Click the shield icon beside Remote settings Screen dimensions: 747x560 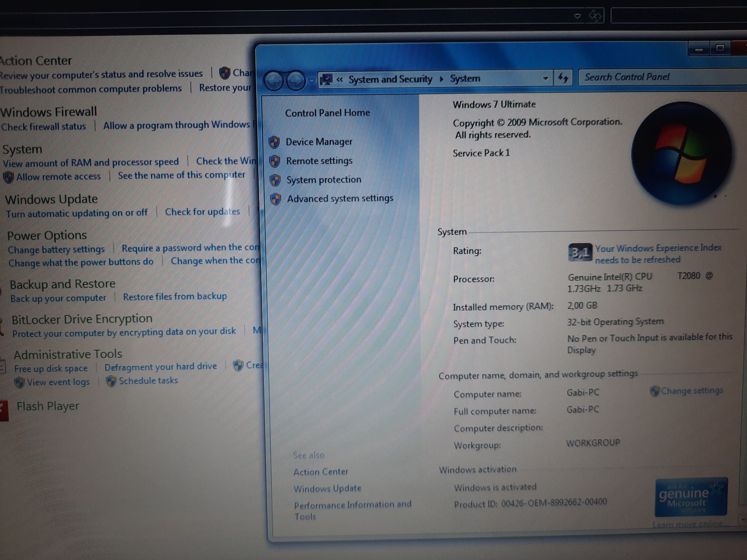coord(275,161)
